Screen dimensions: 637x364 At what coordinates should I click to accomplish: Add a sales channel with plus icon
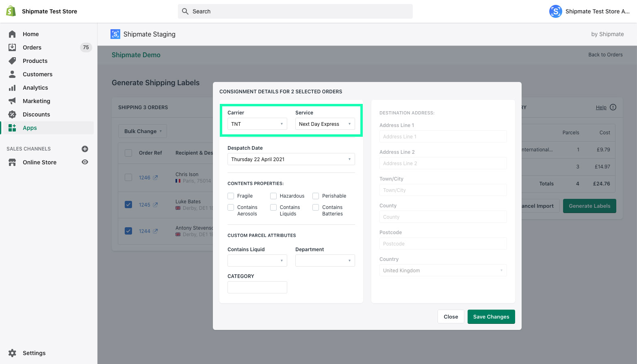tap(85, 149)
